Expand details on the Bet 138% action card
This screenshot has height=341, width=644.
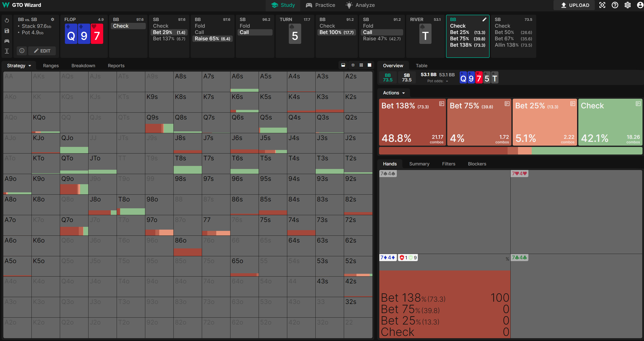click(x=441, y=104)
